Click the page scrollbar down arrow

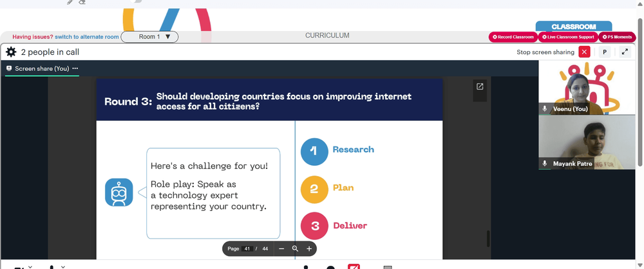[x=640, y=264]
